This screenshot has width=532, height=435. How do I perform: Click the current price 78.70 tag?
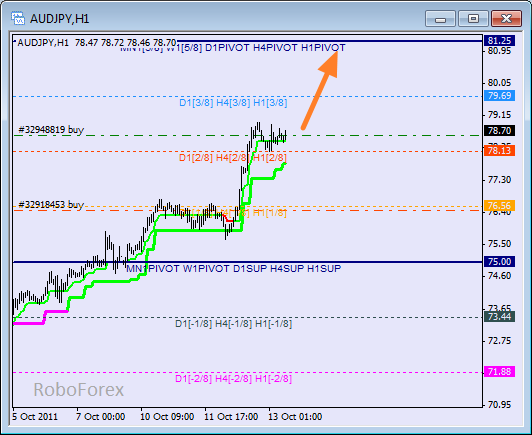tap(499, 130)
